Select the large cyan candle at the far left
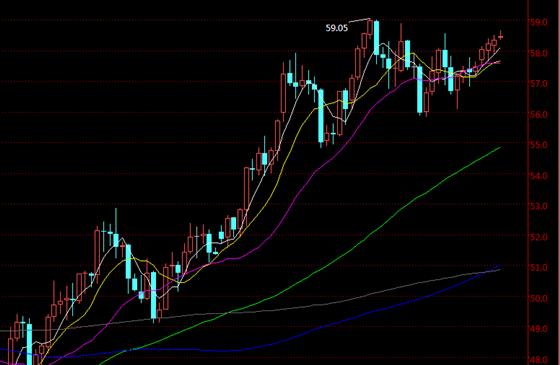560x365 pixels. point(29,344)
